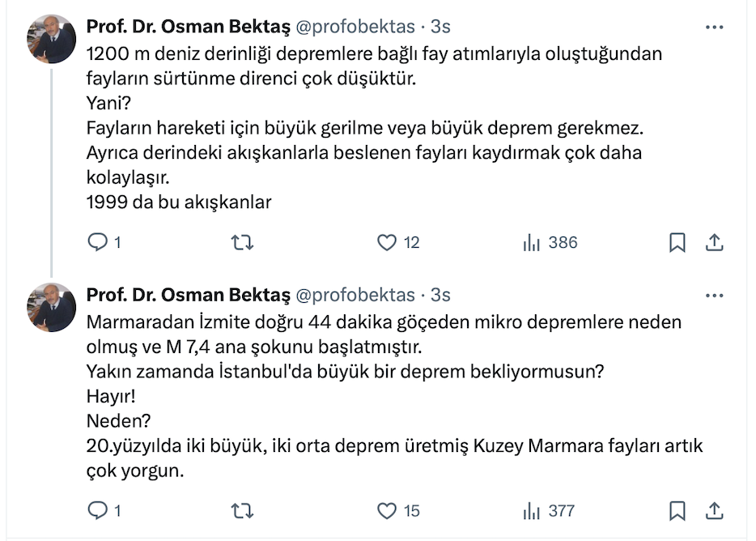
Task: View analytics of tweet with 386 views
Action: tap(532, 242)
